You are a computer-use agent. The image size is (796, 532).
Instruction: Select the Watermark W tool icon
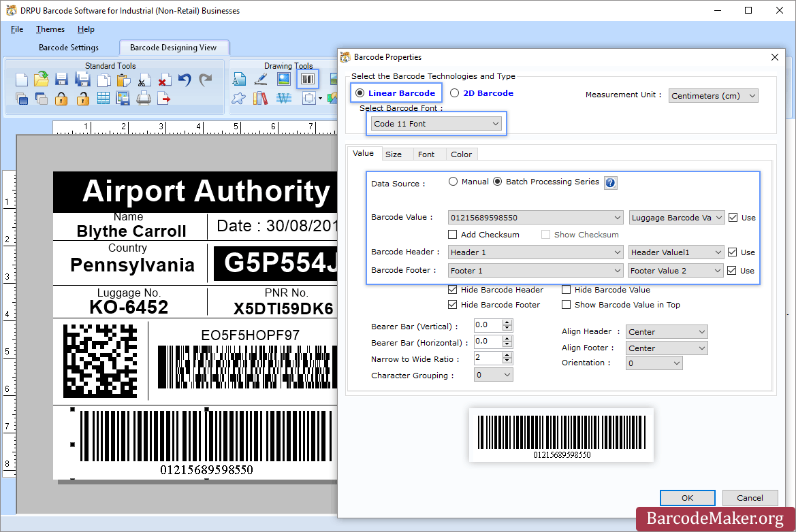[284, 99]
